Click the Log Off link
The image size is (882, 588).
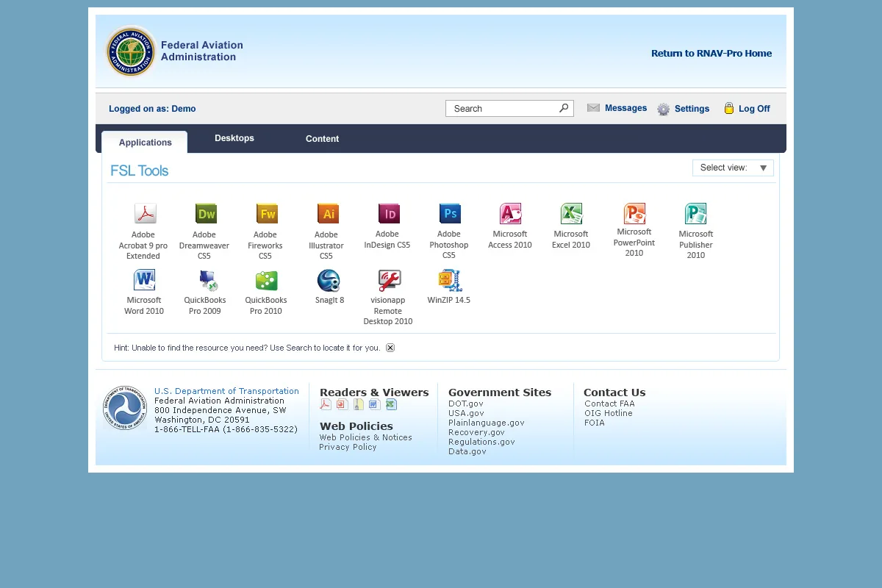click(754, 109)
